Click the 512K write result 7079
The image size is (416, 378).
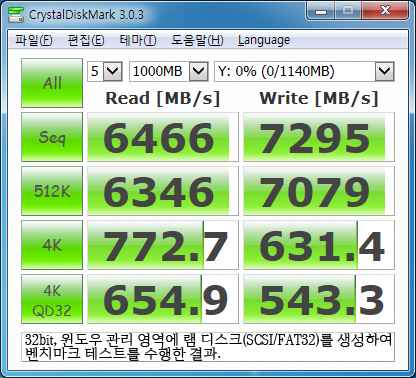(319, 191)
